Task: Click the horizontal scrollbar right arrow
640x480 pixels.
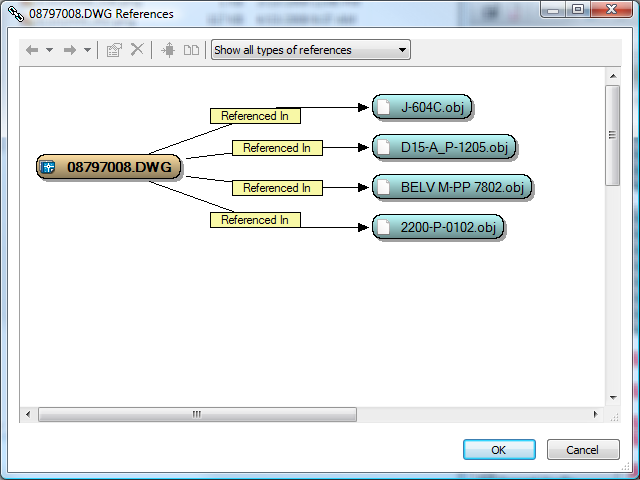Action: [596, 415]
